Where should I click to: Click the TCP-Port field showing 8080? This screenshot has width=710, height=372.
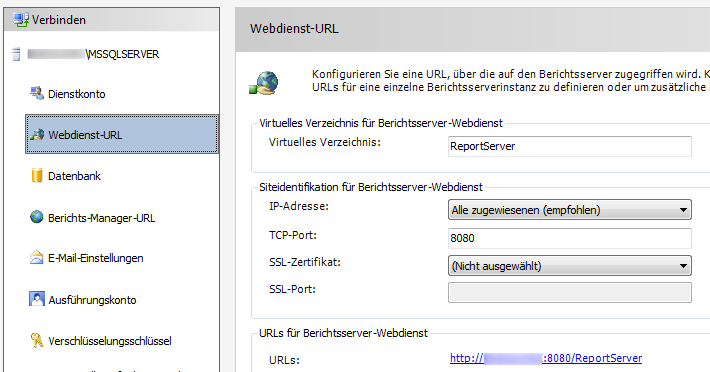click(570, 238)
